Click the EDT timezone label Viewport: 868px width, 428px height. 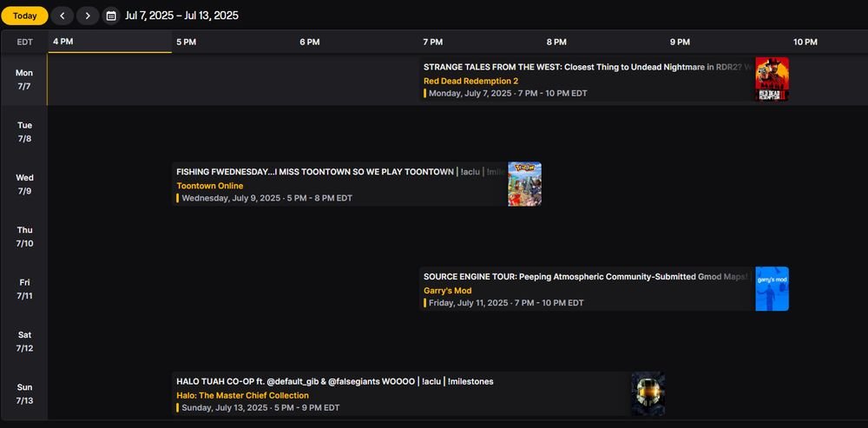pos(25,42)
